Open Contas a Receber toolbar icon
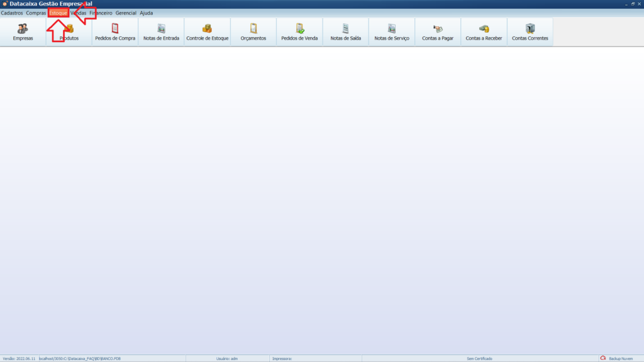The width and height of the screenshot is (644, 362). (x=484, y=31)
